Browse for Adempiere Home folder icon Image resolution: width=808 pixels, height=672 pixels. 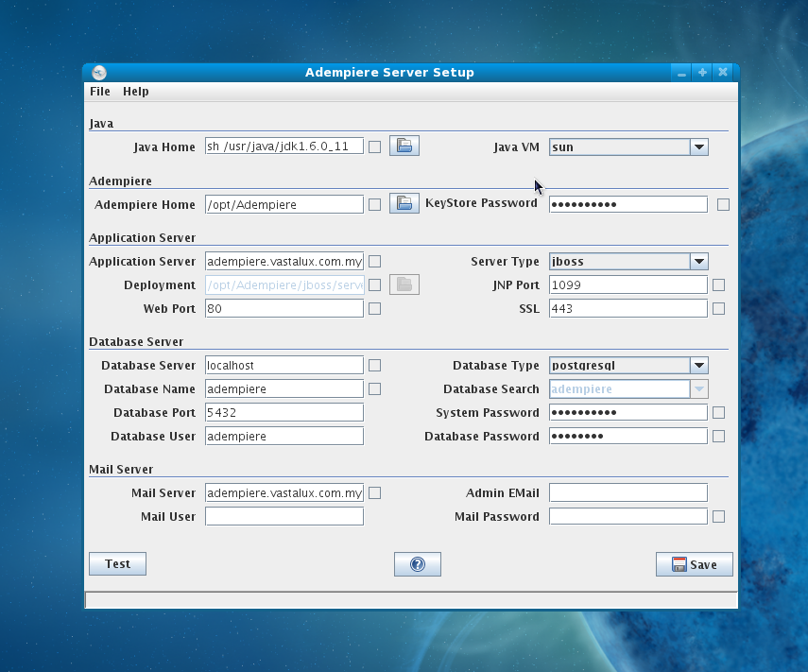tap(404, 203)
